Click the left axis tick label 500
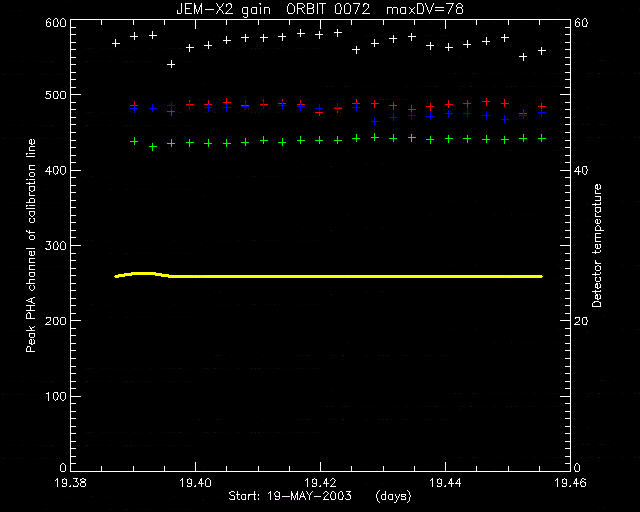The image size is (640, 512). click(56, 95)
